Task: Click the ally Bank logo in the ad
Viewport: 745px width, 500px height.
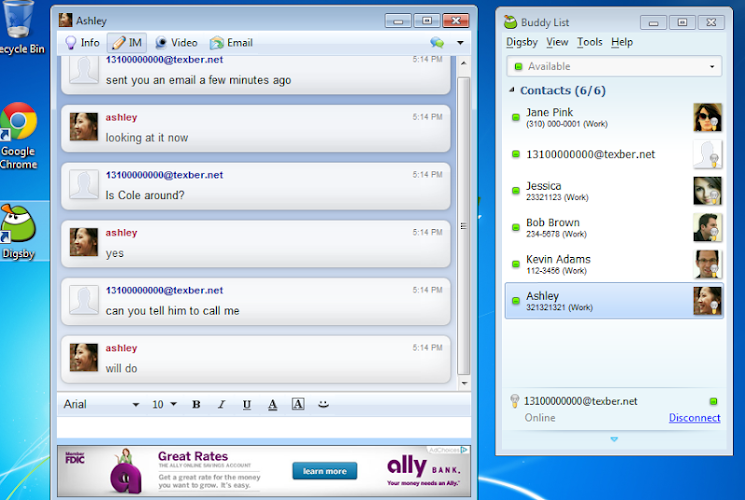Action: pos(423,468)
